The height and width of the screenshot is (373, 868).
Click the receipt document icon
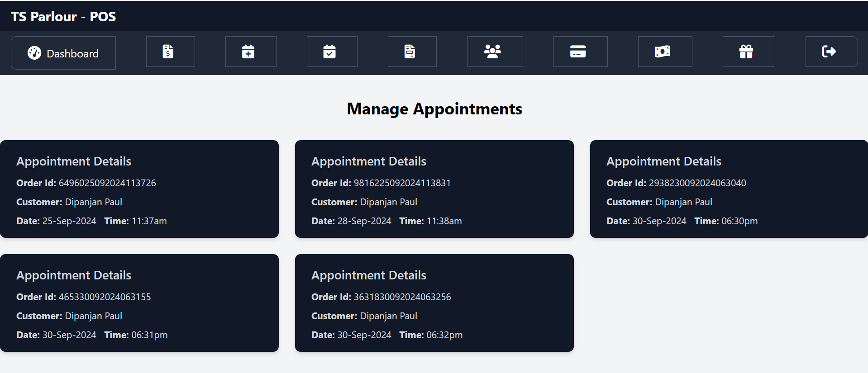(x=410, y=52)
